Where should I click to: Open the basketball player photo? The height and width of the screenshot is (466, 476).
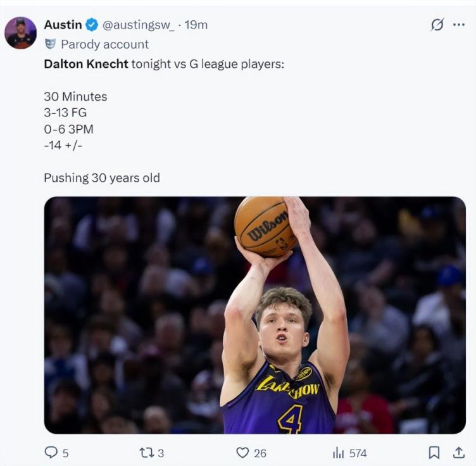(x=254, y=315)
